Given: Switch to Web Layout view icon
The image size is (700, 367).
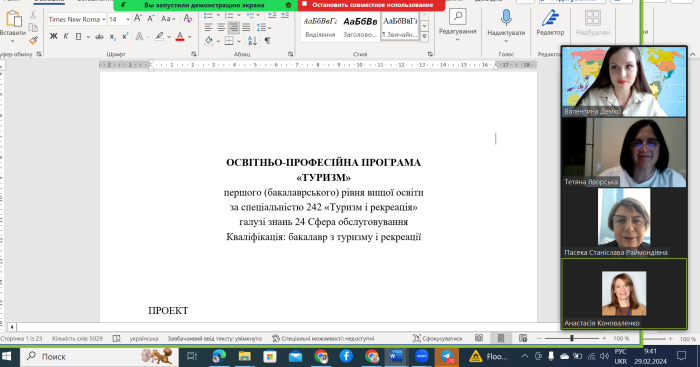Looking at the screenshot, I should [523, 338].
